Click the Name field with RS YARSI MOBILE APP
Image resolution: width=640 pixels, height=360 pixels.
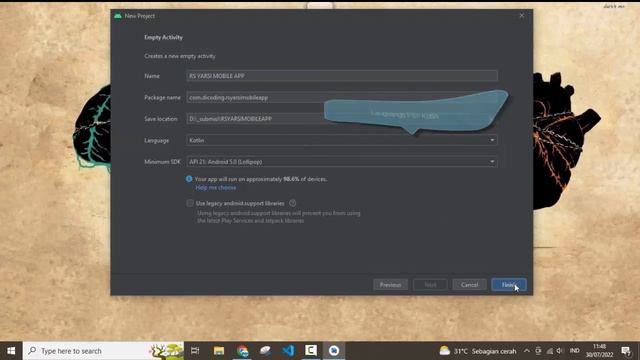click(342, 76)
